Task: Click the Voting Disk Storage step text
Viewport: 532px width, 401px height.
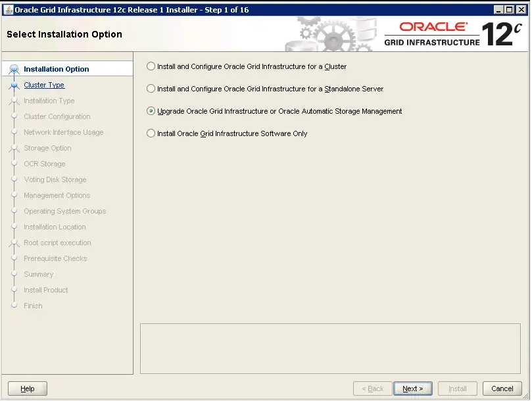Action: (x=55, y=179)
